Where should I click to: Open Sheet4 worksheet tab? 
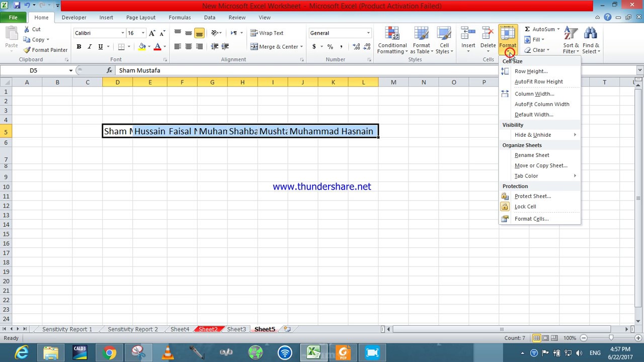click(180, 329)
